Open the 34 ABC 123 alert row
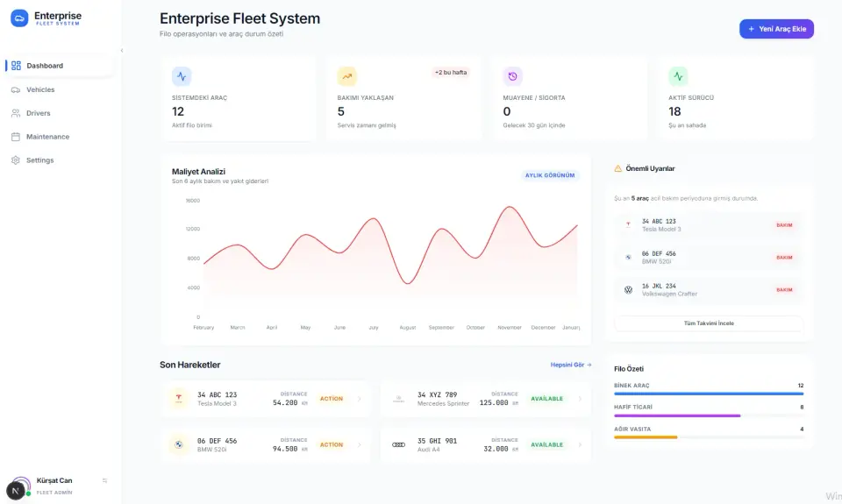The width and height of the screenshot is (842, 504). click(x=709, y=225)
